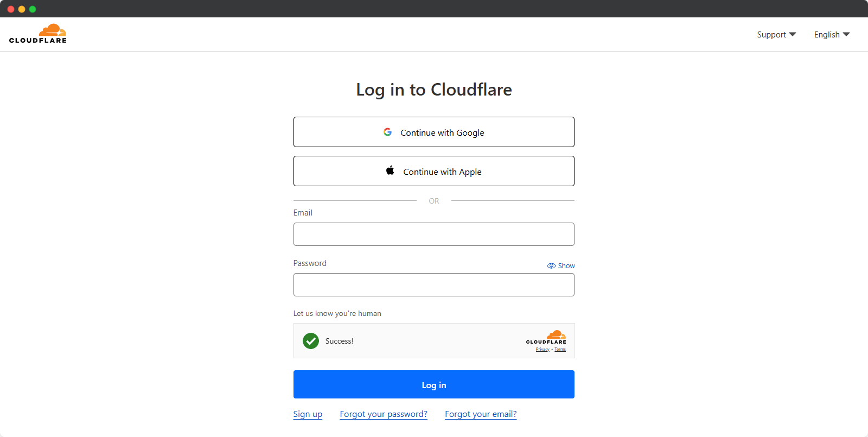The width and height of the screenshot is (868, 437).
Task: Focus the Email input field
Action: (x=434, y=234)
